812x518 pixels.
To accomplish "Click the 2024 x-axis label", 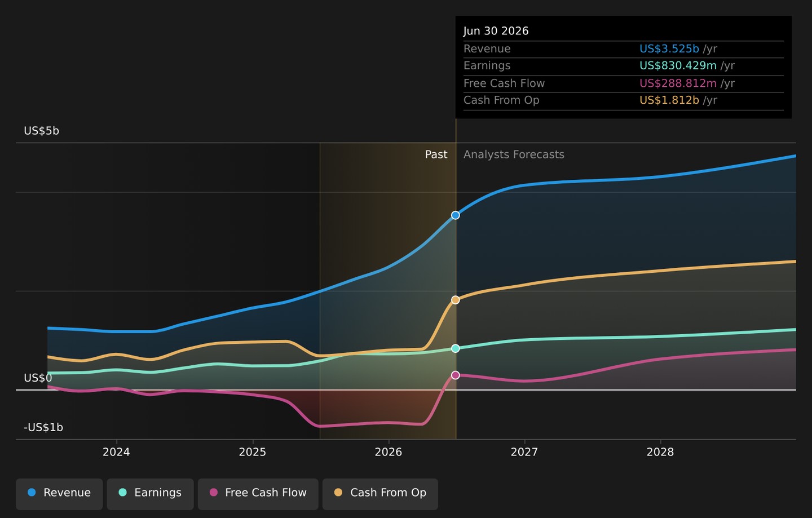I will click(116, 452).
